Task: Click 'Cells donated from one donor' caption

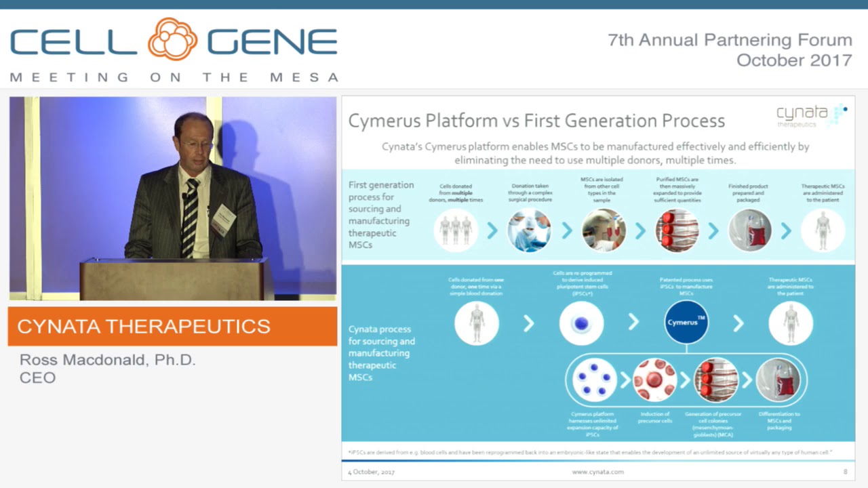Action: click(x=477, y=286)
